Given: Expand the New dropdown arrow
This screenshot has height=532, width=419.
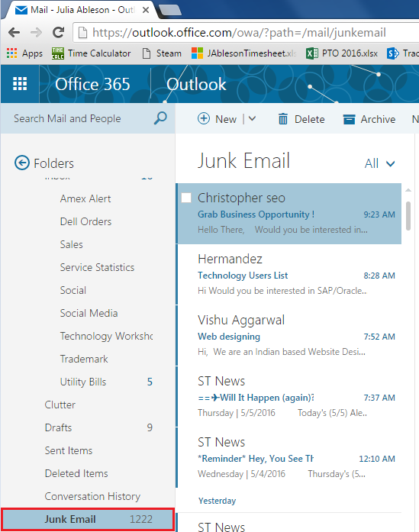Looking at the screenshot, I should (252, 118).
